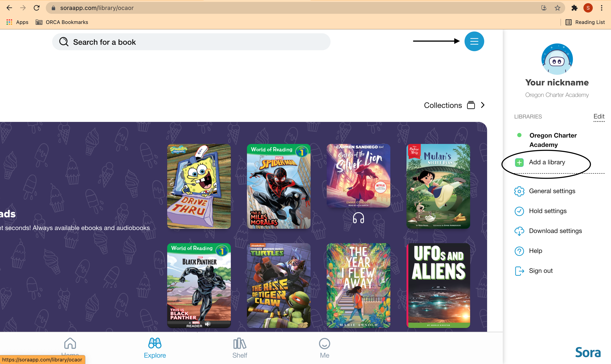
Task: Click the search magnifier icon
Action: [64, 42]
